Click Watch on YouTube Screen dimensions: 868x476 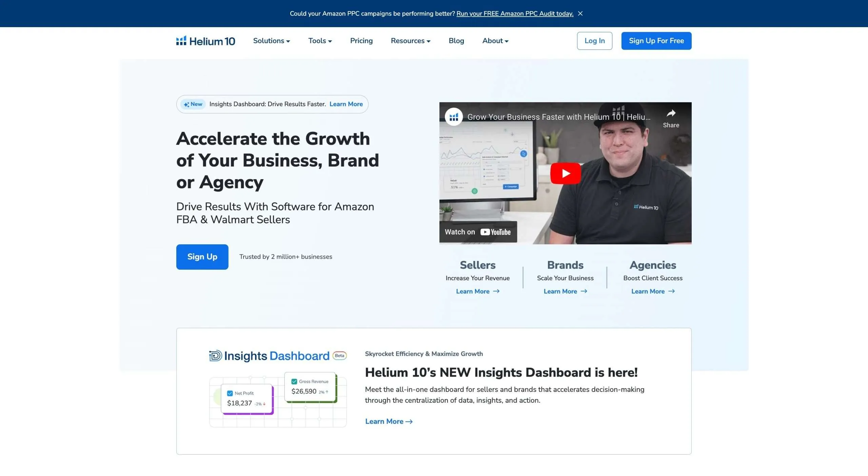[x=478, y=232]
